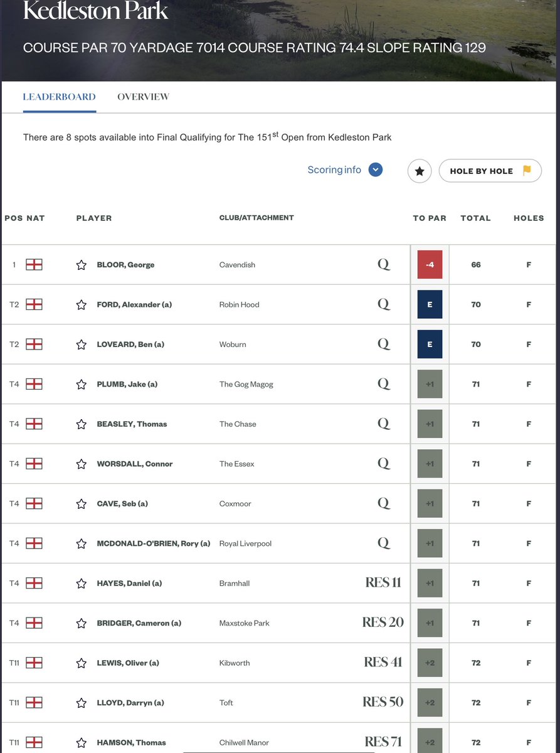Click England flag in Oliver Lewis's row
The width and height of the screenshot is (560, 753).
[34, 663]
